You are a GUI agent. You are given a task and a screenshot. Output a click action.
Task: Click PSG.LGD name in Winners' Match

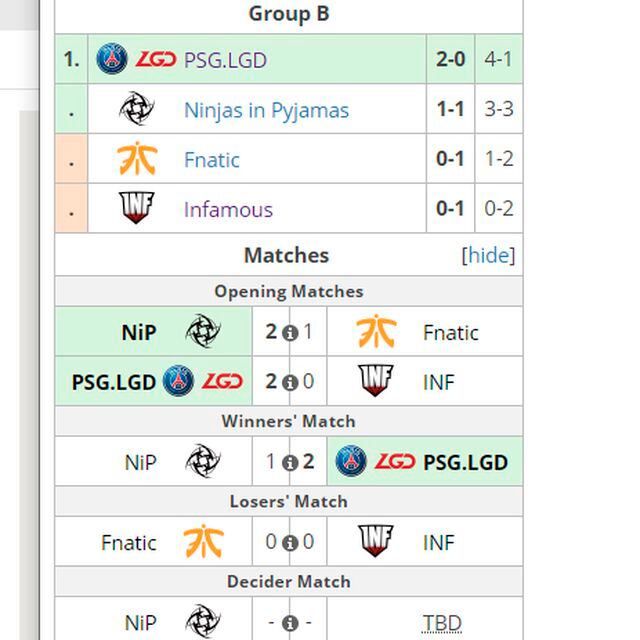click(x=465, y=463)
